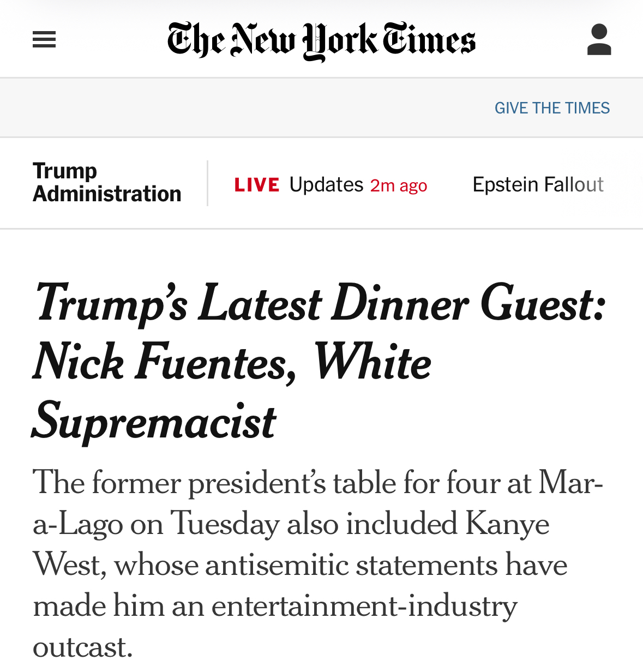Click the word "Supremacist" in the headline
Image resolution: width=643 pixels, height=672 pixels.
click(x=155, y=422)
